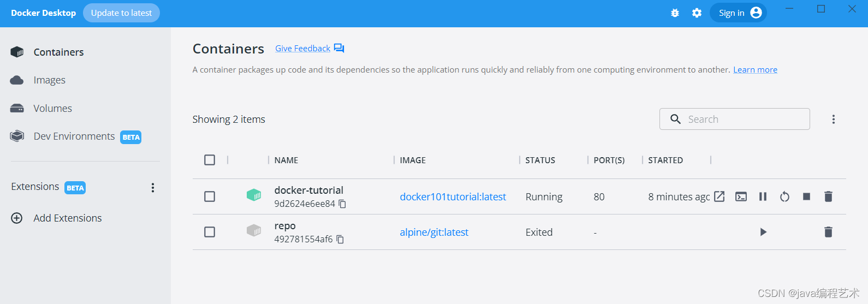Viewport: 868px width, 304px height.
Task: Delete the docker-tutorial container
Action: coord(828,196)
